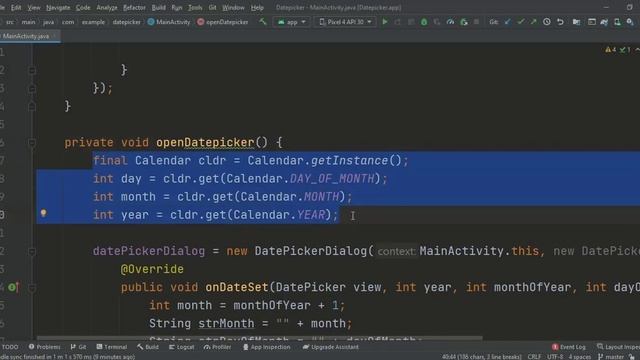Click the master git branch in status bar

[x=611, y=357]
